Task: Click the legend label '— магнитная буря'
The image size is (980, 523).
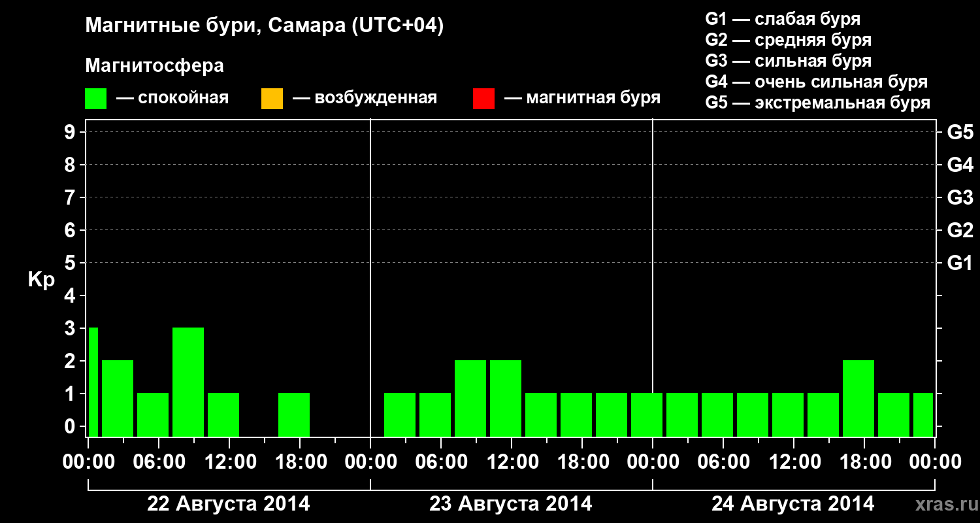Action: (x=582, y=98)
